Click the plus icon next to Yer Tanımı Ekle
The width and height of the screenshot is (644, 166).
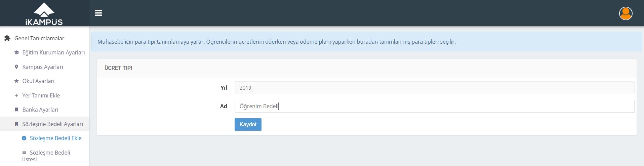pos(16,95)
